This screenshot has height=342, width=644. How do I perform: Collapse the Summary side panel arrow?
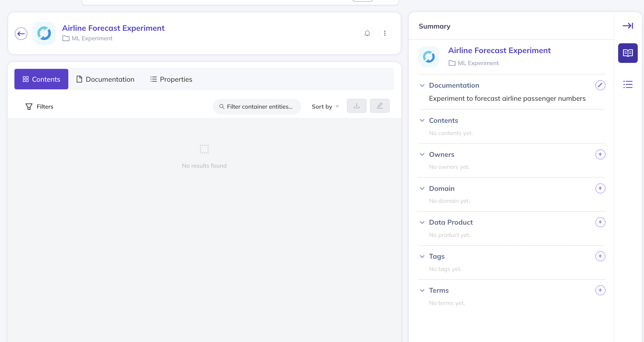628,26
